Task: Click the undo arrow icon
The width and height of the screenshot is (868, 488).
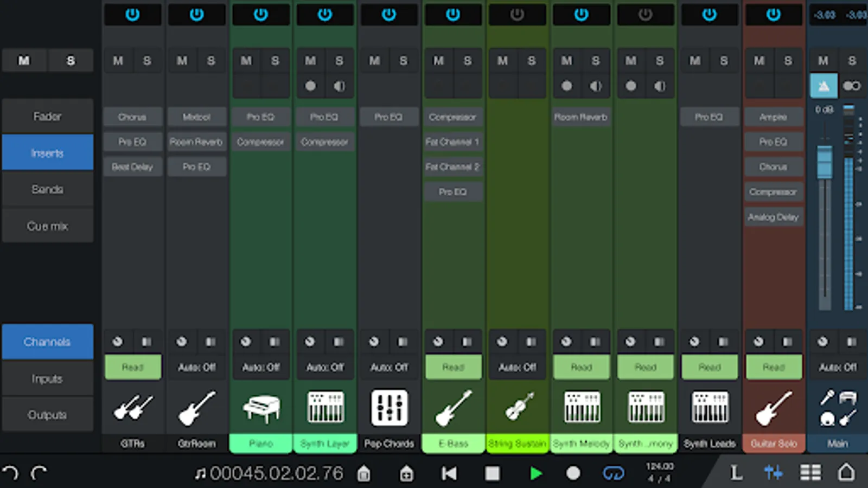Action: (10, 473)
